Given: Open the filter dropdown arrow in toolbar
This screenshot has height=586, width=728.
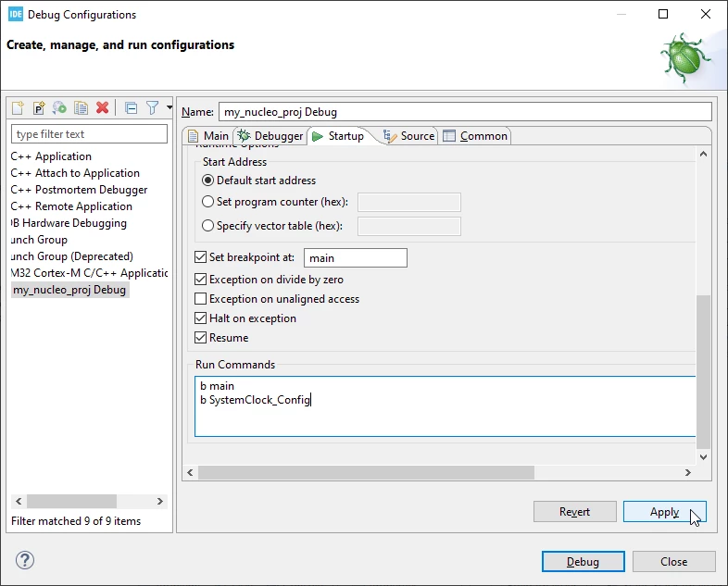Looking at the screenshot, I should [169, 107].
